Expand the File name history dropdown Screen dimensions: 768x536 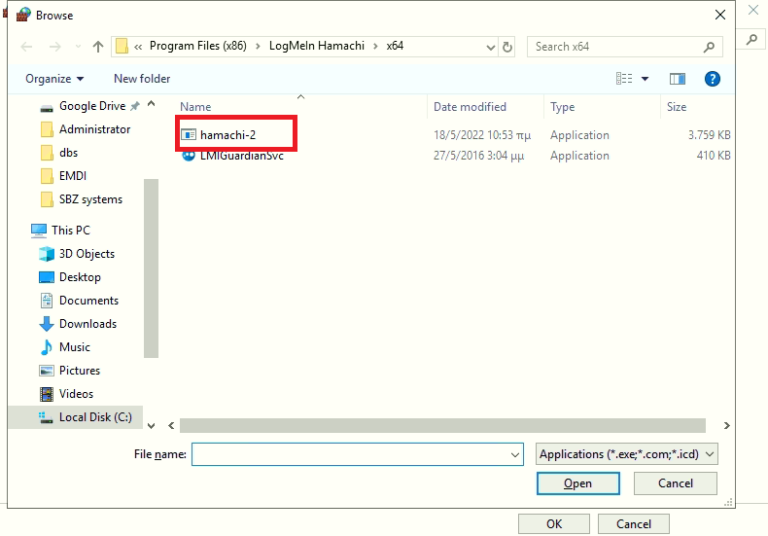[x=515, y=454]
